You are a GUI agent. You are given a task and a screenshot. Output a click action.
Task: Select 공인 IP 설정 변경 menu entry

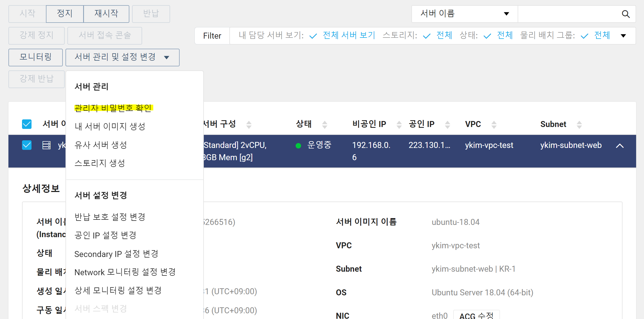[105, 235]
